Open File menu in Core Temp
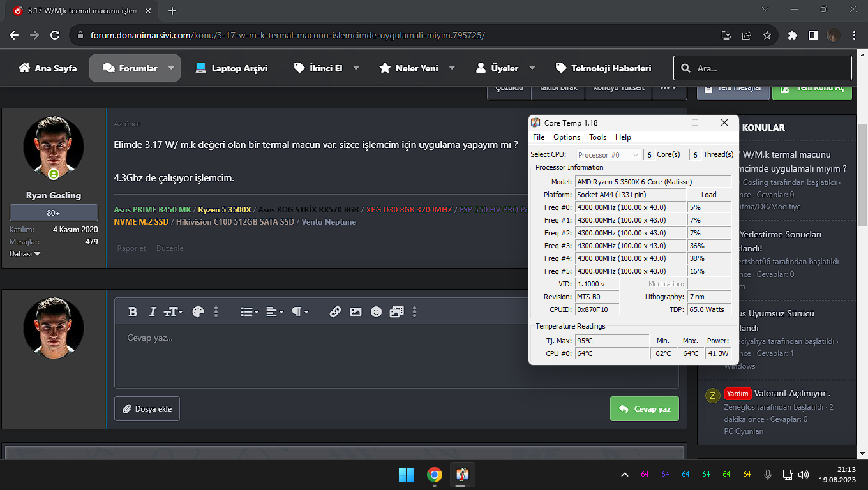The image size is (868, 490). (x=539, y=137)
